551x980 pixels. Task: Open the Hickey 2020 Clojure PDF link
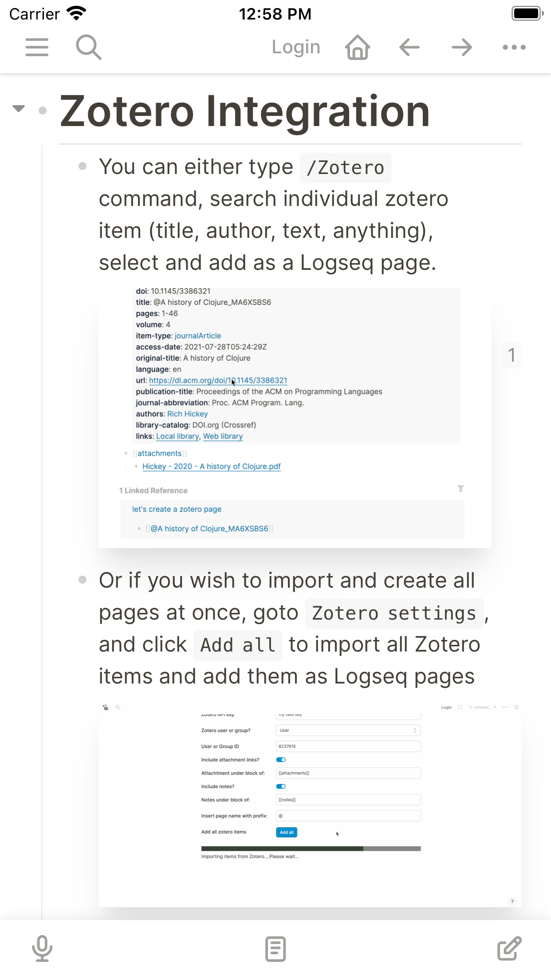(212, 466)
